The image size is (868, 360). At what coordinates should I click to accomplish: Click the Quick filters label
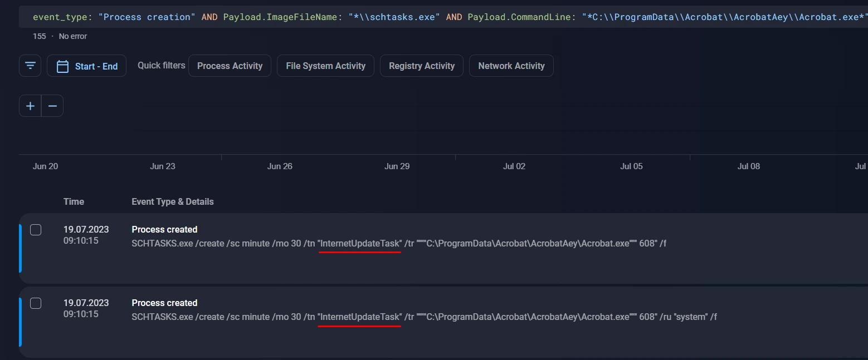pos(162,65)
